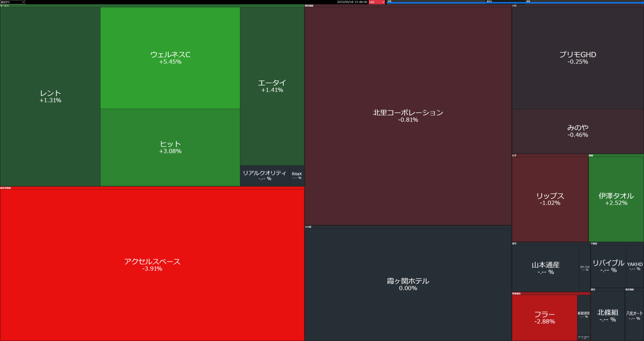Select the ウェルネスC +5.45% tile
This screenshot has height=341, width=644.
170,58
